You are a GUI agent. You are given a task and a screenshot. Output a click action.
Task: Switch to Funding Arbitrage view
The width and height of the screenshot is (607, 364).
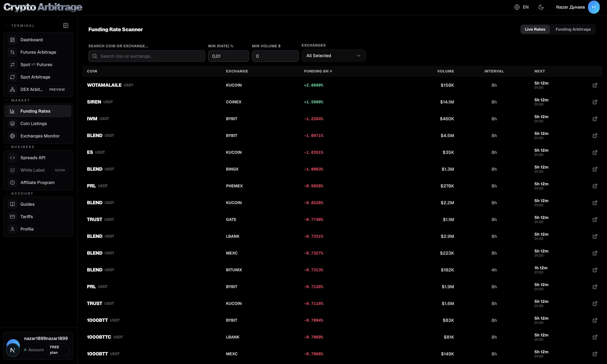point(573,29)
